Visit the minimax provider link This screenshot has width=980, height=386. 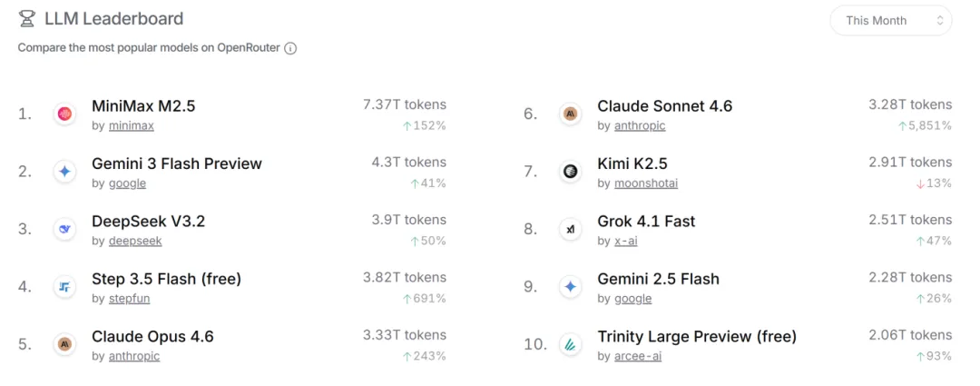(x=131, y=126)
